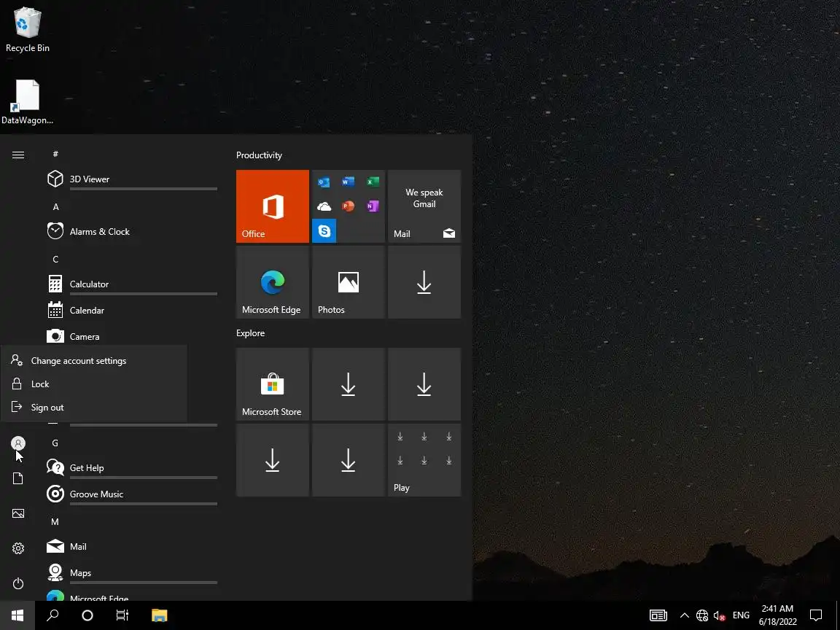Show hidden system tray icons
Viewport: 840px width, 630px height.
[x=685, y=615]
